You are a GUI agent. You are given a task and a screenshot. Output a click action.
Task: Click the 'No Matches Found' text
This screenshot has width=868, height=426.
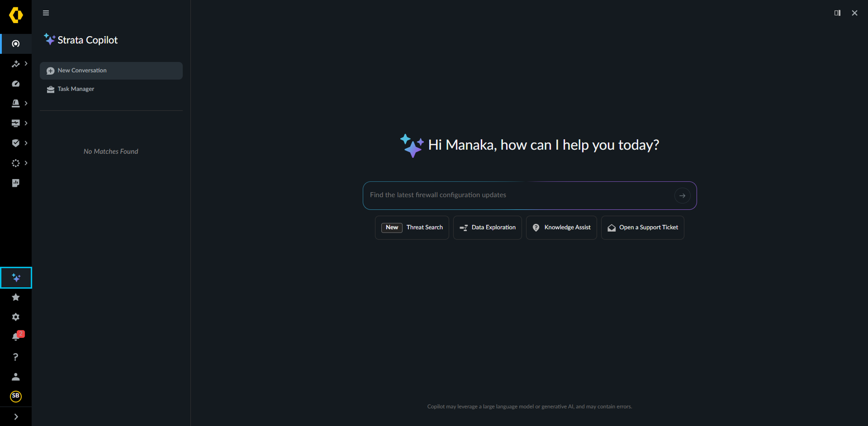111,152
